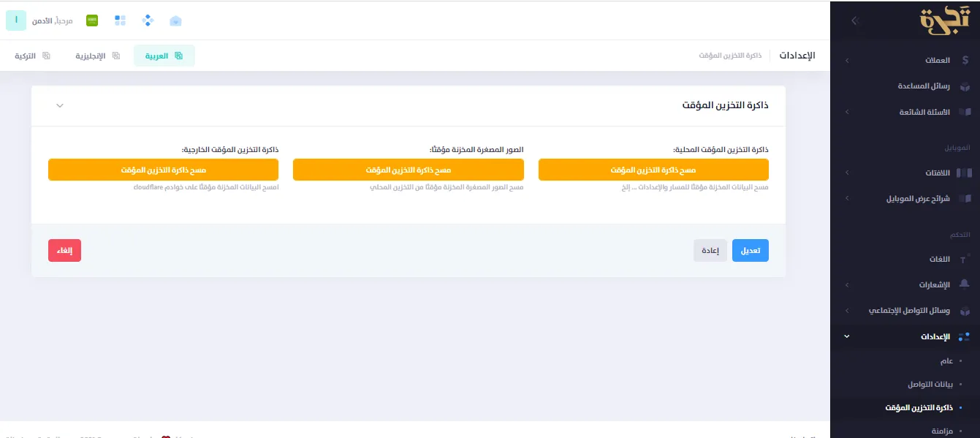Click the notifications bell icon in the sidebar
The height and width of the screenshot is (438, 980).
(x=963, y=284)
